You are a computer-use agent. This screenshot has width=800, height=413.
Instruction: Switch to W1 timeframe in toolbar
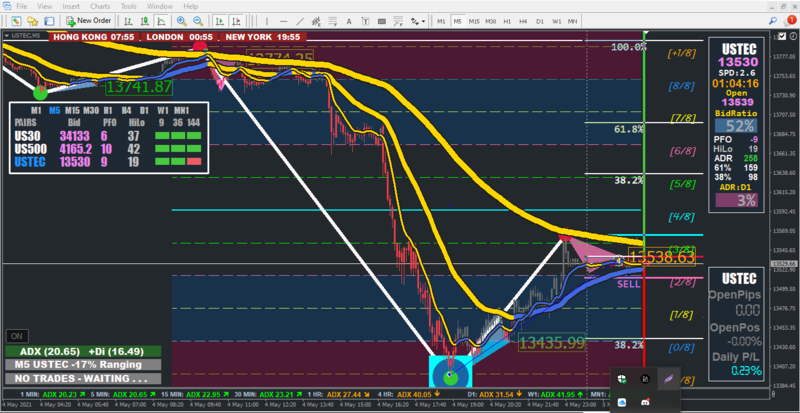(557, 21)
